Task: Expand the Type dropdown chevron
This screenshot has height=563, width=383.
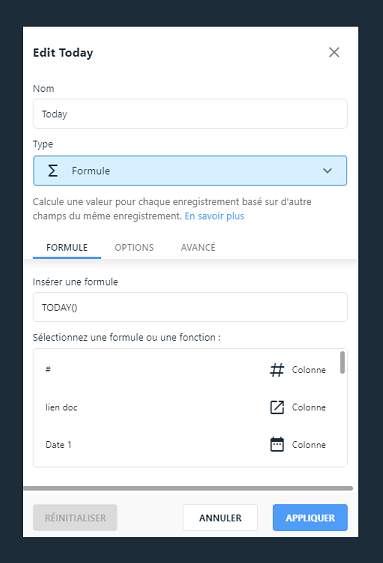Action: coord(327,171)
